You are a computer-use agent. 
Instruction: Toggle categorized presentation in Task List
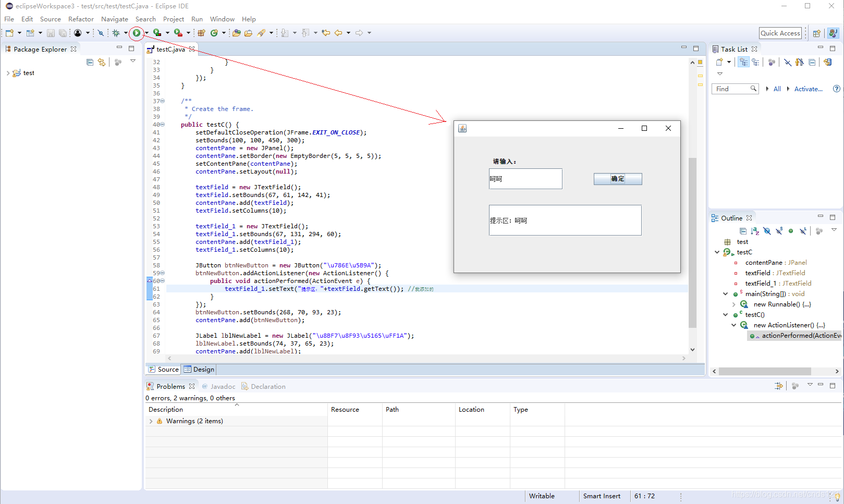743,62
